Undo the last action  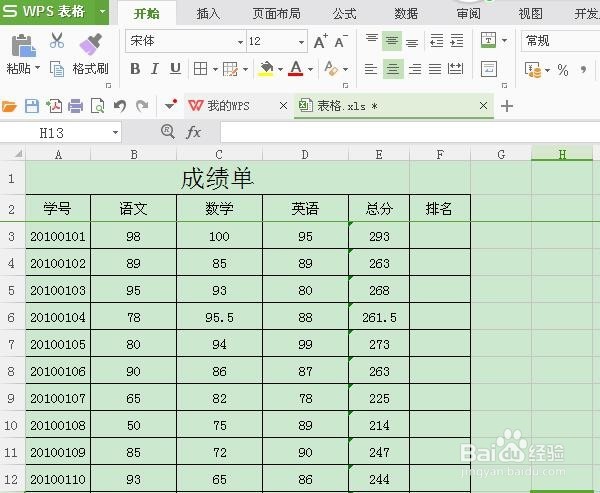[x=120, y=106]
